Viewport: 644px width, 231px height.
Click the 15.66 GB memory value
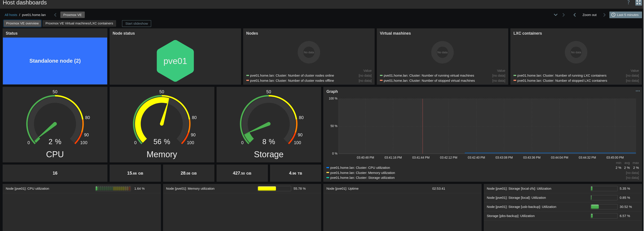coord(135,173)
